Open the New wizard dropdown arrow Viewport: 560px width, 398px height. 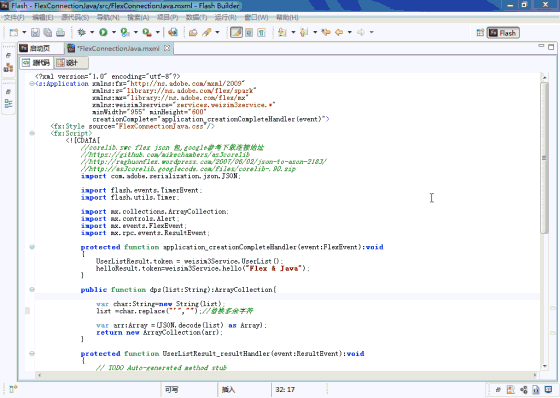[24, 33]
